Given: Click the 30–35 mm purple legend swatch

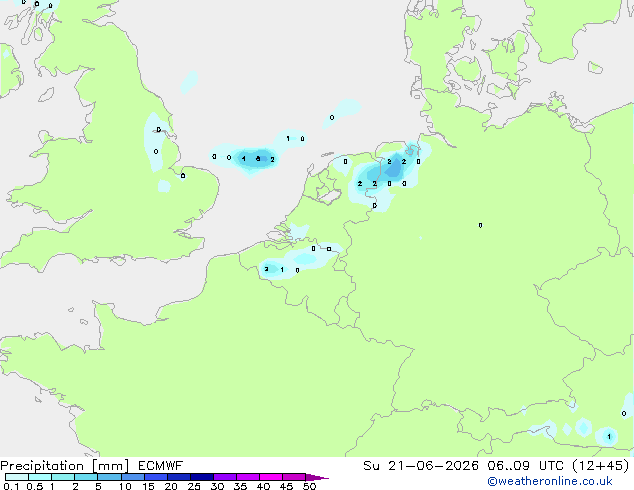Looking at the screenshot, I should 225,477.
